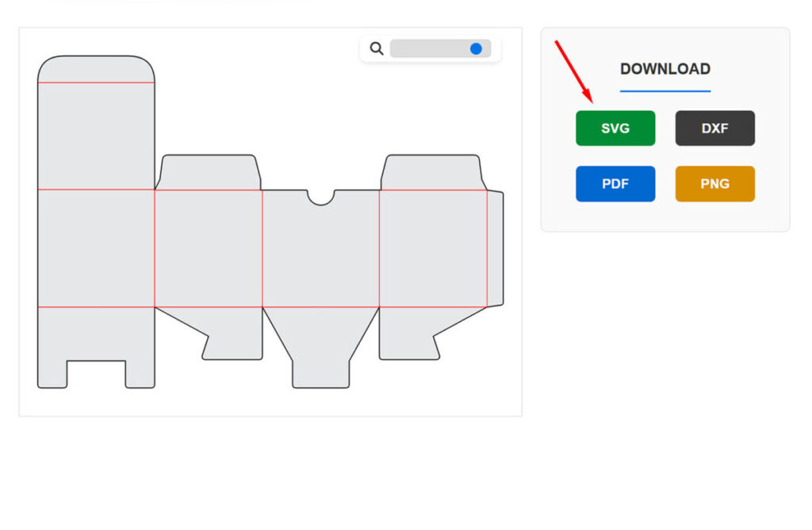The width and height of the screenshot is (812, 530).
Task: Click the second main panel from left
Action: click(x=209, y=248)
